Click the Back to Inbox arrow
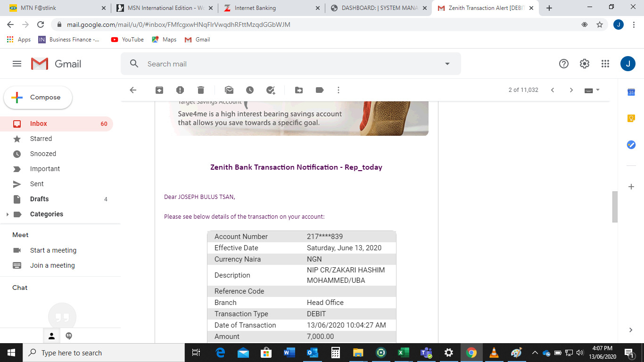This screenshot has width=644, height=362. pyautogui.click(x=133, y=90)
